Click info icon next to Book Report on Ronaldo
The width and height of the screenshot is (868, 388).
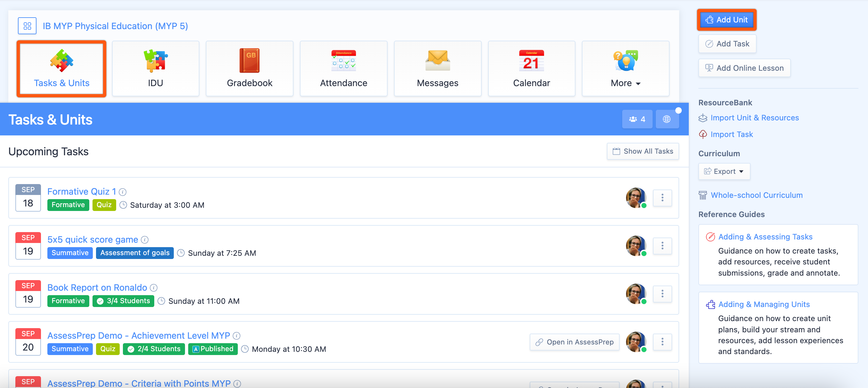[x=154, y=287]
